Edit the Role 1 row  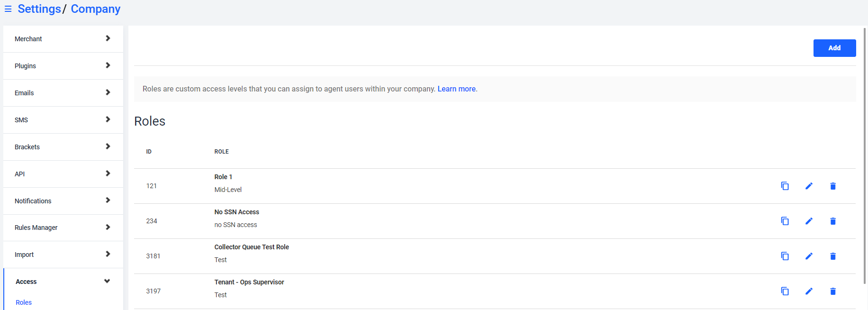tap(809, 186)
